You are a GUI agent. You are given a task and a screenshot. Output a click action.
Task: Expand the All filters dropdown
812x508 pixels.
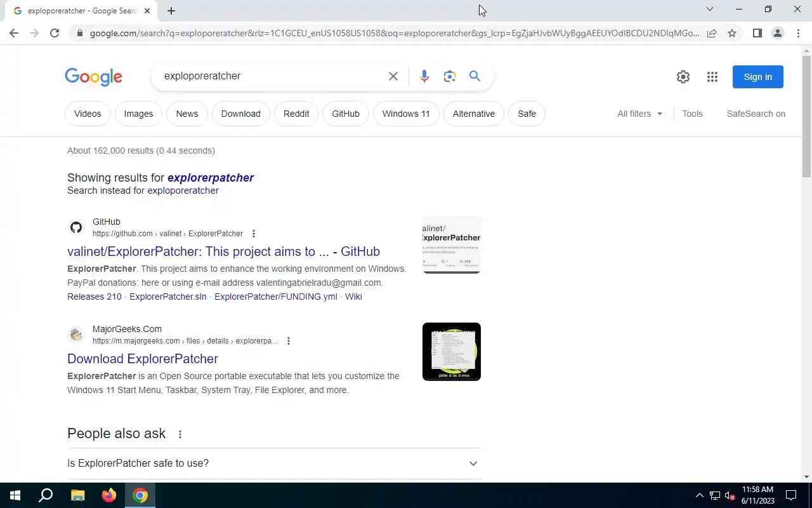coord(639,114)
